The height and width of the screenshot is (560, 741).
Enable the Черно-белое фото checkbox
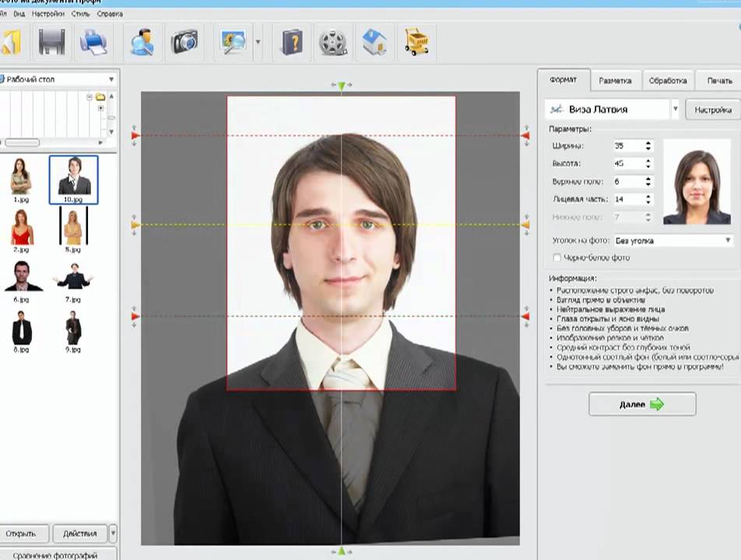click(x=557, y=257)
